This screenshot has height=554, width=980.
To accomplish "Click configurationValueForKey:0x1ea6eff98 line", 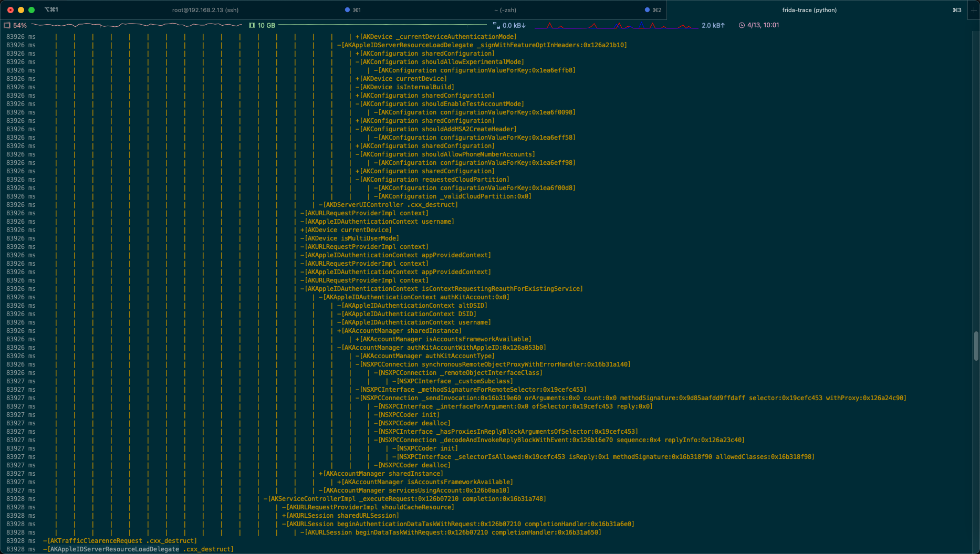I will [x=475, y=163].
